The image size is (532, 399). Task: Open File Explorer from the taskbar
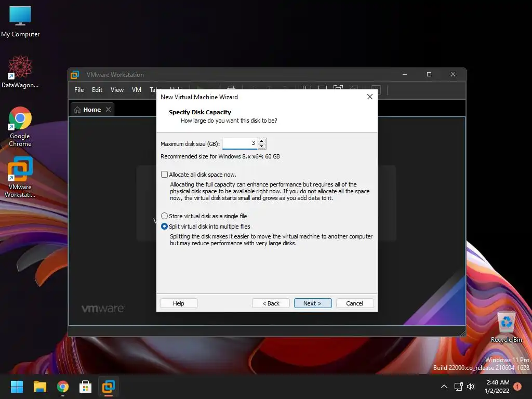pos(39,387)
